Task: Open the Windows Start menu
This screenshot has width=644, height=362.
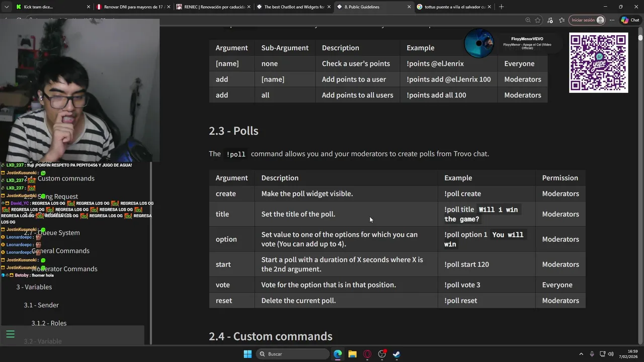Action: click(x=248, y=354)
